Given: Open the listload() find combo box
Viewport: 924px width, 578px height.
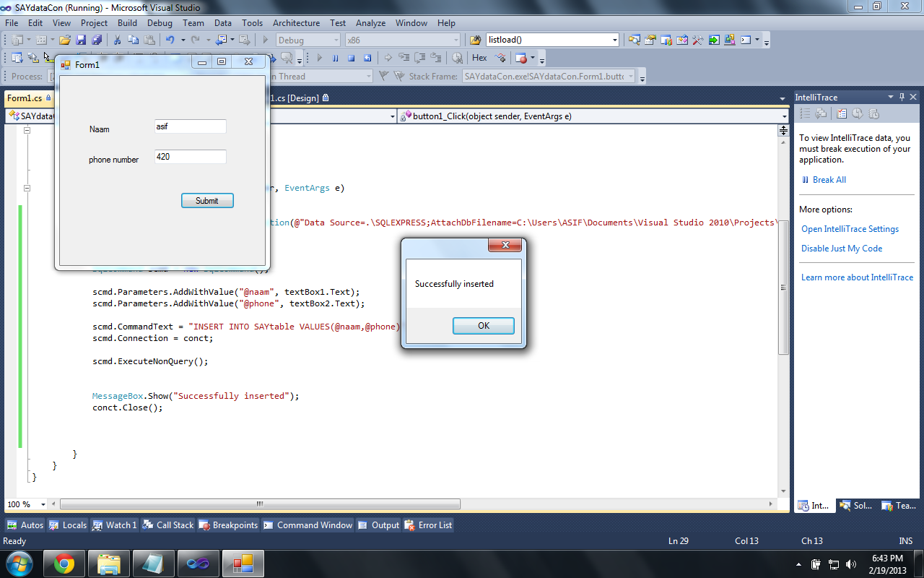Looking at the screenshot, I should pyautogui.click(x=552, y=40).
